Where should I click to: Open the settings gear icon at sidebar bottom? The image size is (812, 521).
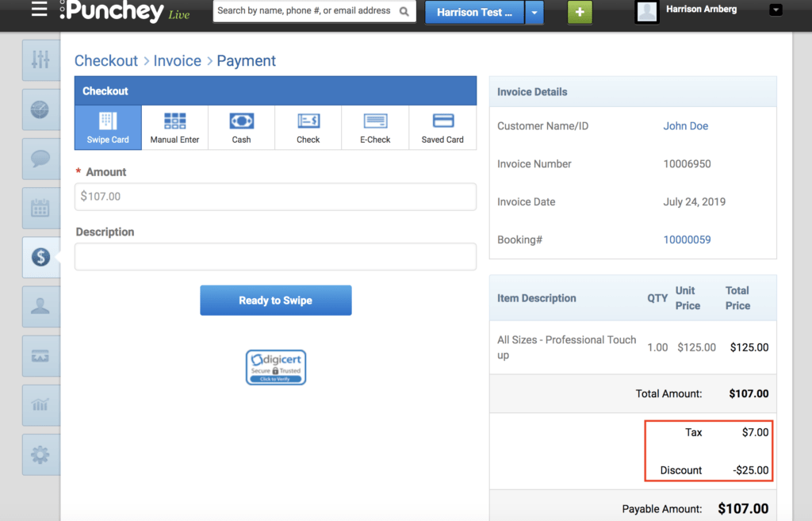40,454
